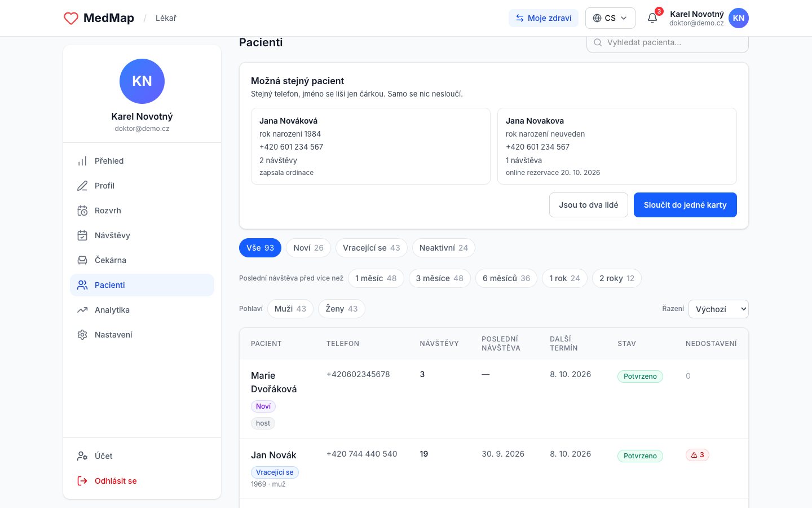Click Sloučit do jedné karty button
Screen dimensions: 812x508
(x=685, y=205)
